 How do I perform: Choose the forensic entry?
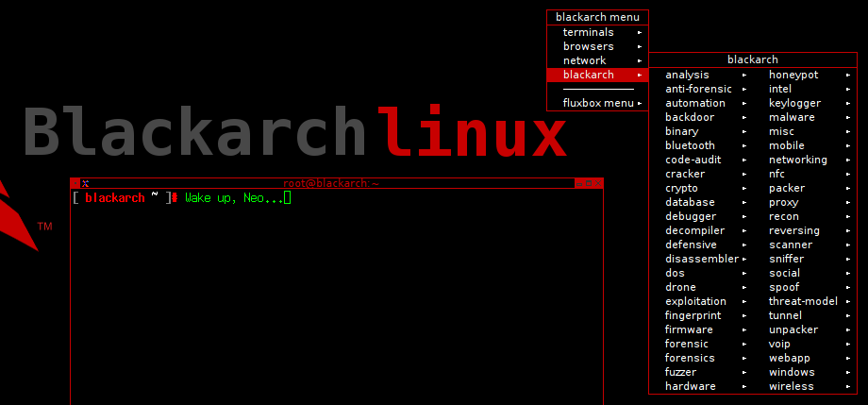coord(701,344)
